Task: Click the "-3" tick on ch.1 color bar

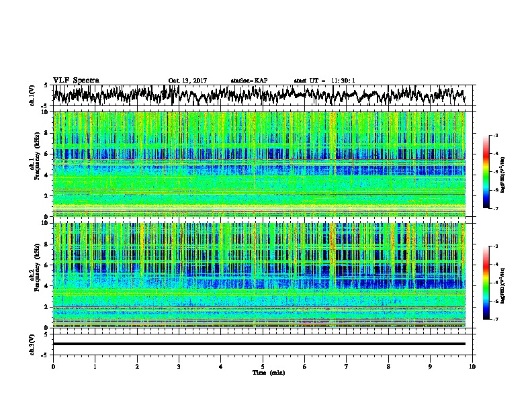Action: pyautogui.click(x=496, y=136)
